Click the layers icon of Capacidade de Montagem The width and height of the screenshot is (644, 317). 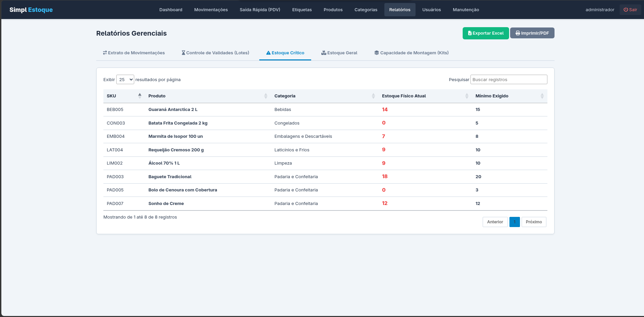tap(377, 53)
